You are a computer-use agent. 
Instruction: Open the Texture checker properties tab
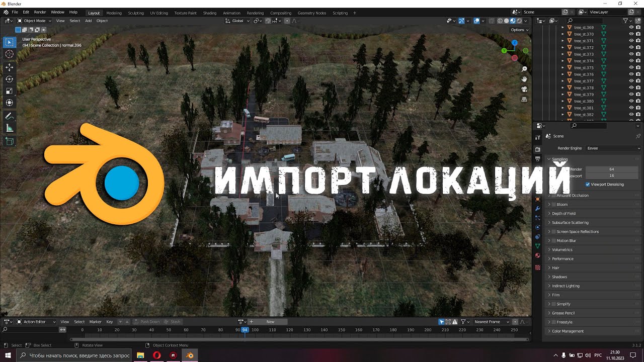click(537, 267)
